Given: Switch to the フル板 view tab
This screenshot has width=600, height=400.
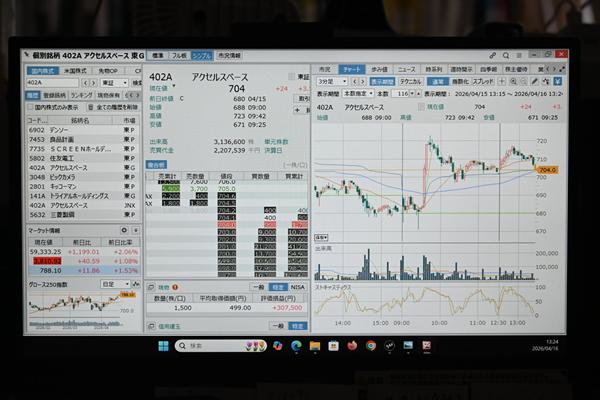Looking at the screenshot, I should (x=178, y=55).
